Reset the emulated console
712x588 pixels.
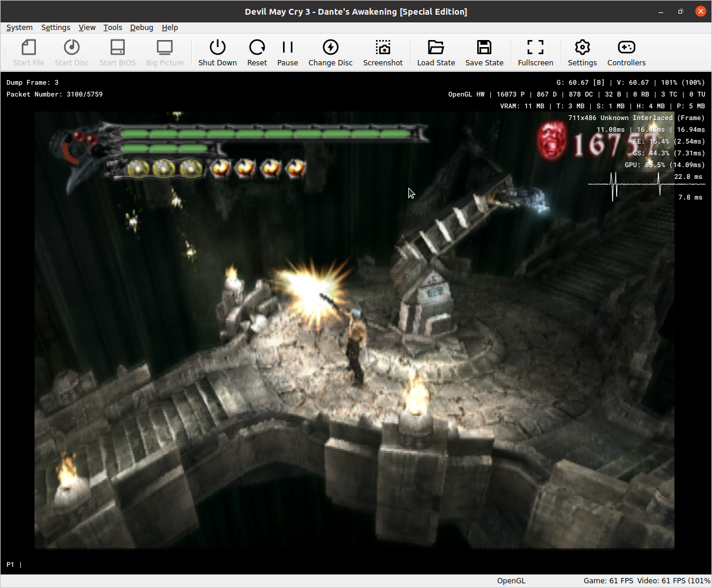click(257, 53)
